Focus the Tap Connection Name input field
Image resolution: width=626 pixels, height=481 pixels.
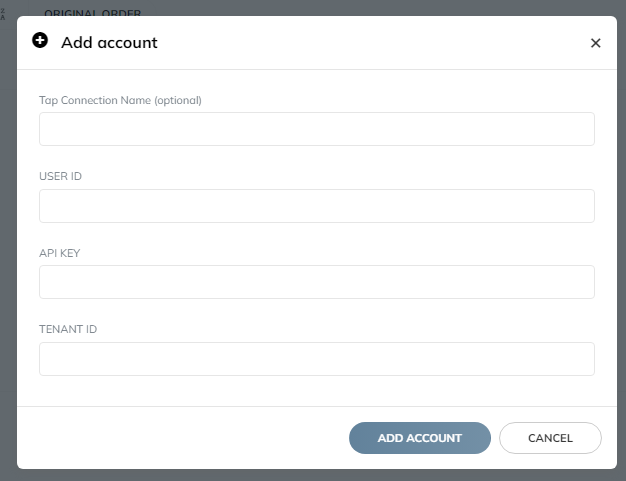[x=317, y=129]
